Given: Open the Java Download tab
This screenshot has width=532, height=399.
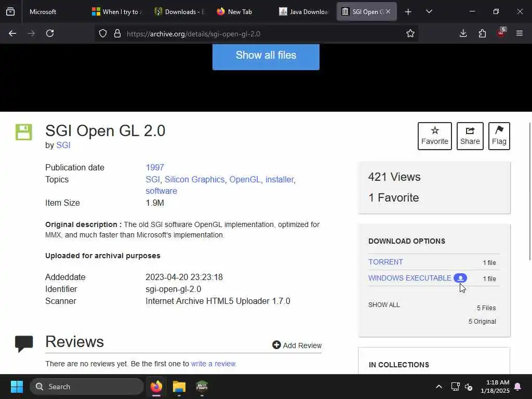Looking at the screenshot, I should tap(304, 11).
